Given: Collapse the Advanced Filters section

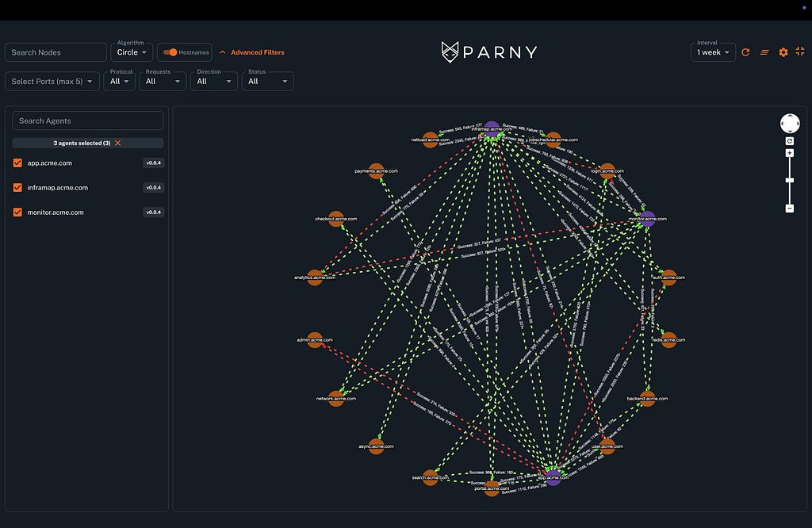Looking at the screenshot, I should coord(251,52).
